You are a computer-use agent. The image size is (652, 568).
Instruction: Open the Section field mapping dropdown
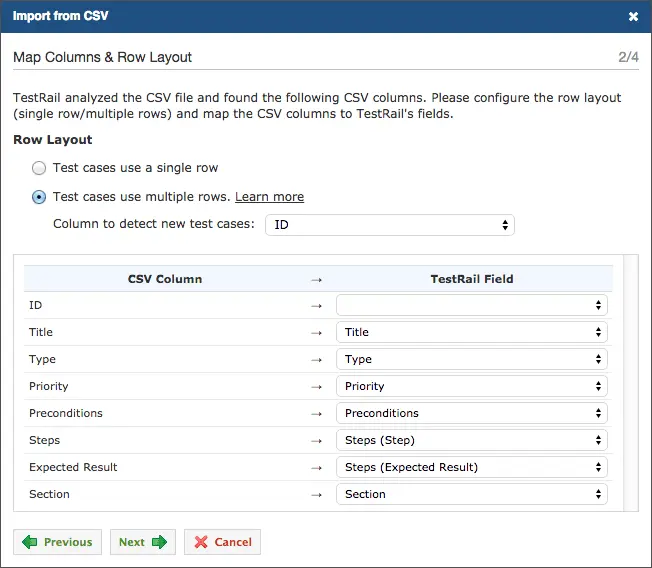(x=472, y=494)
